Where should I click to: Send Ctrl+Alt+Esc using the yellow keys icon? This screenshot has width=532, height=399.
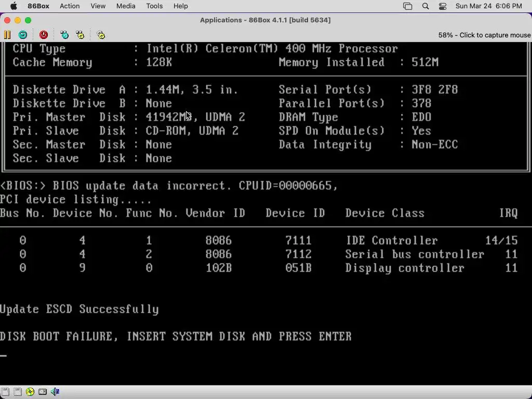click(x=80, y=35)
